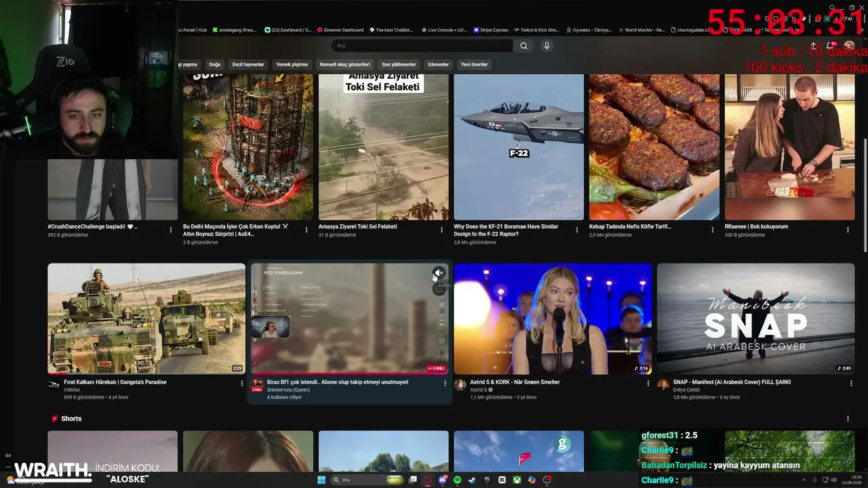This screenshot has width=868, height=488.
Task: Open Fırat Kalkanı Hârekatı video title
Action: (x=115, y=382)
